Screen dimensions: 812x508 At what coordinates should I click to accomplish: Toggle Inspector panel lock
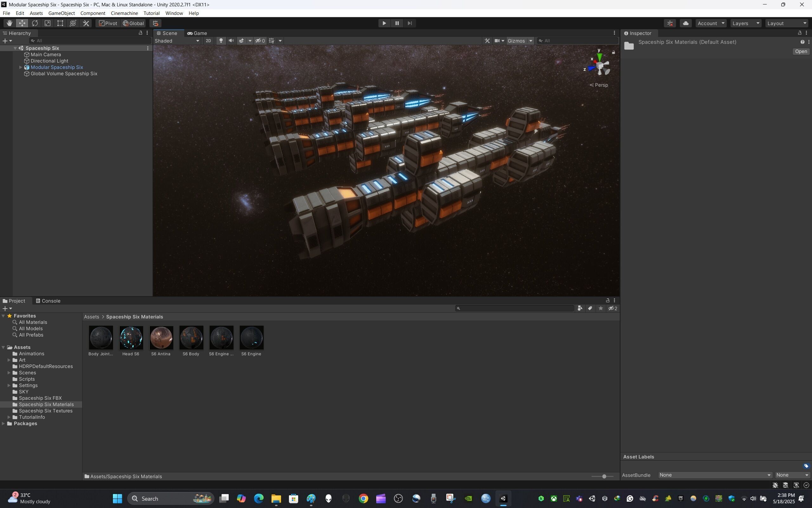coord(800,33)
